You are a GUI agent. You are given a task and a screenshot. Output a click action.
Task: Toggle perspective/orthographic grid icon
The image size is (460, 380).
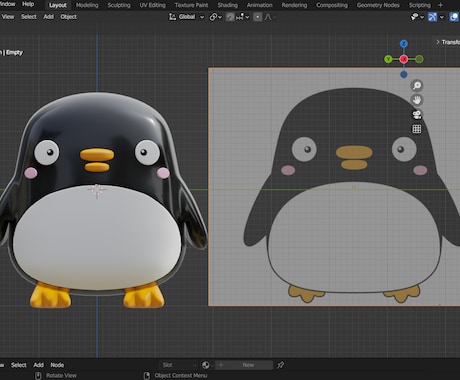click(417, 129)
